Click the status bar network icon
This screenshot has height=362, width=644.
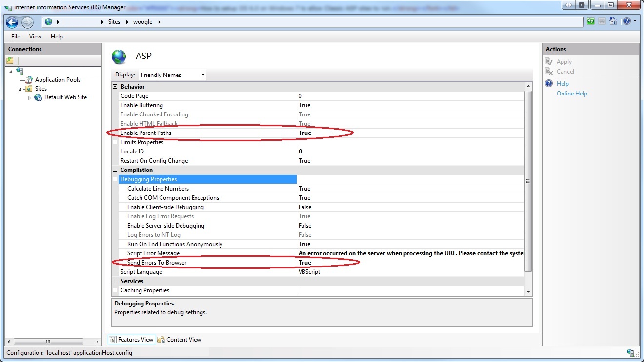click(x=630, y=352)
